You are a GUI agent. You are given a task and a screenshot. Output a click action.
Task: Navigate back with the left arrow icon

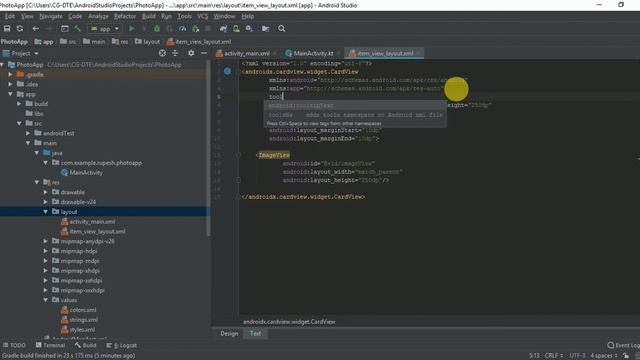[x=36, y=29]
